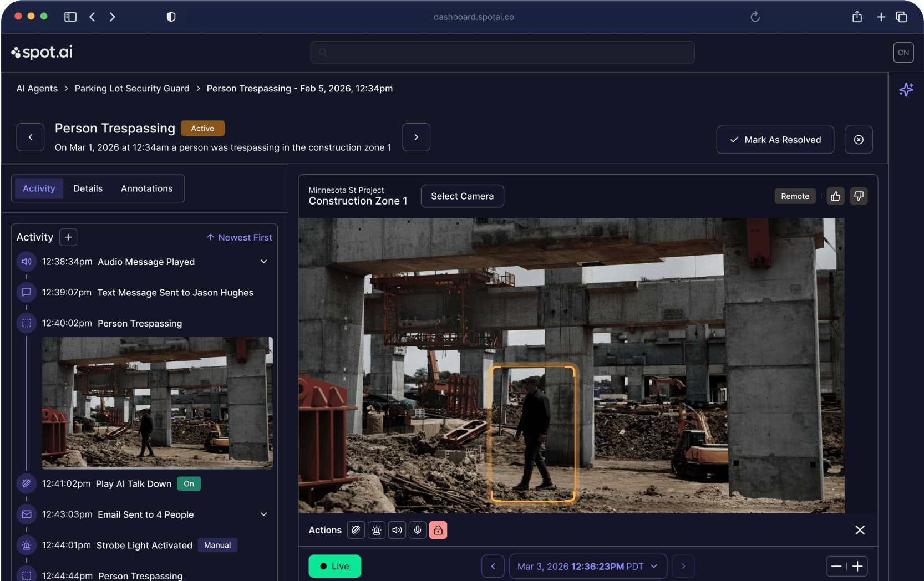924x581 pixels.
Task: Trigger AI talk down action icon
Action: coord(356,530)
